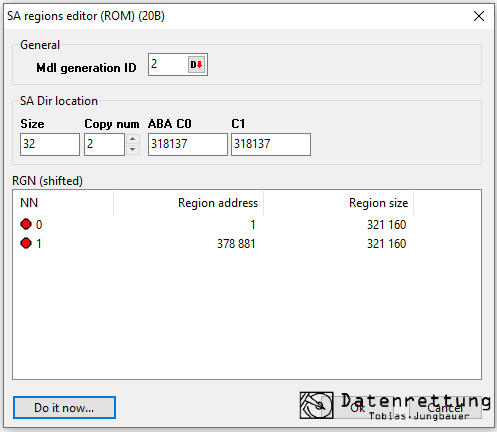The height and width of the screenshot is (432, 497).
Task: Decrease Copy num with the down arrow
Action: (x=133, y=150)
